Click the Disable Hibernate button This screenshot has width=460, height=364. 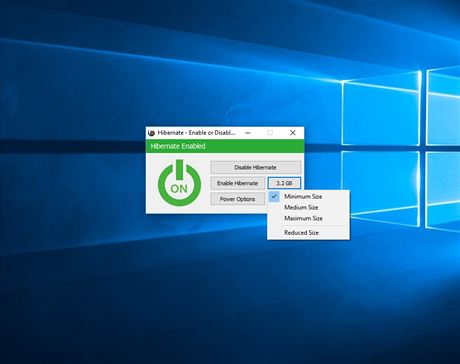pyautogui.click(x=256, y=167)
